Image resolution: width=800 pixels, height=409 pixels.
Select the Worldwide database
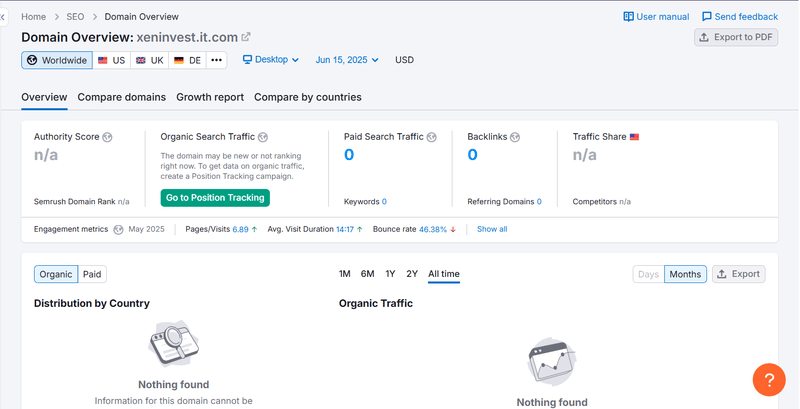[57, 60]
